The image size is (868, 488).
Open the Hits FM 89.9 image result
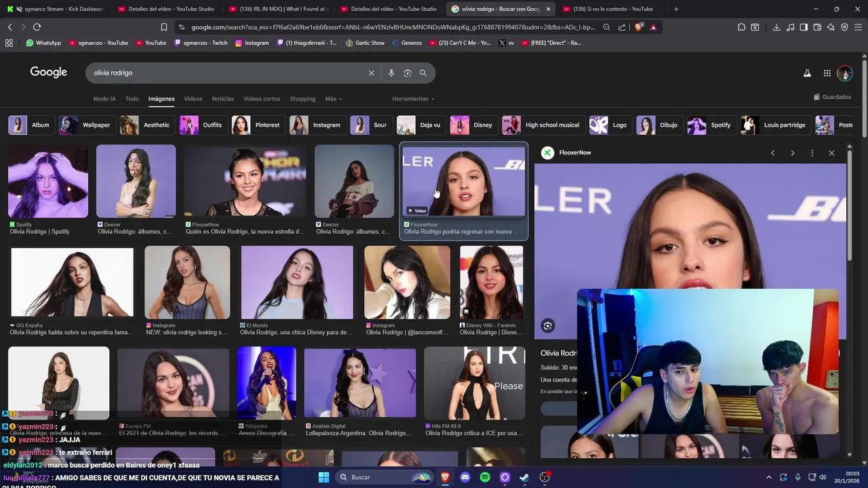coord(475,383)
